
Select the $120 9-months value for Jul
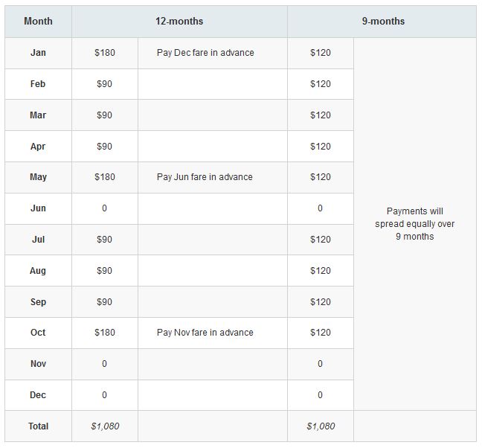[x=321, y=240]
